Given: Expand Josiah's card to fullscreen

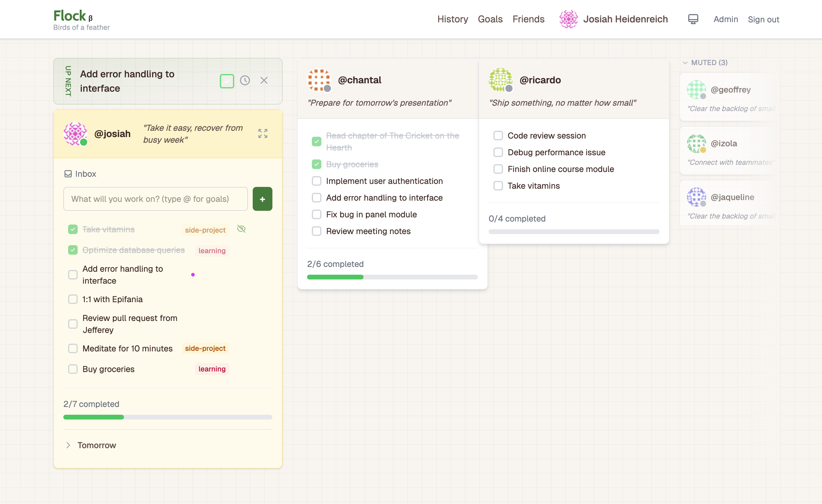Looking at the screenshot, I should pyautogui.click(x=263, y=133).
